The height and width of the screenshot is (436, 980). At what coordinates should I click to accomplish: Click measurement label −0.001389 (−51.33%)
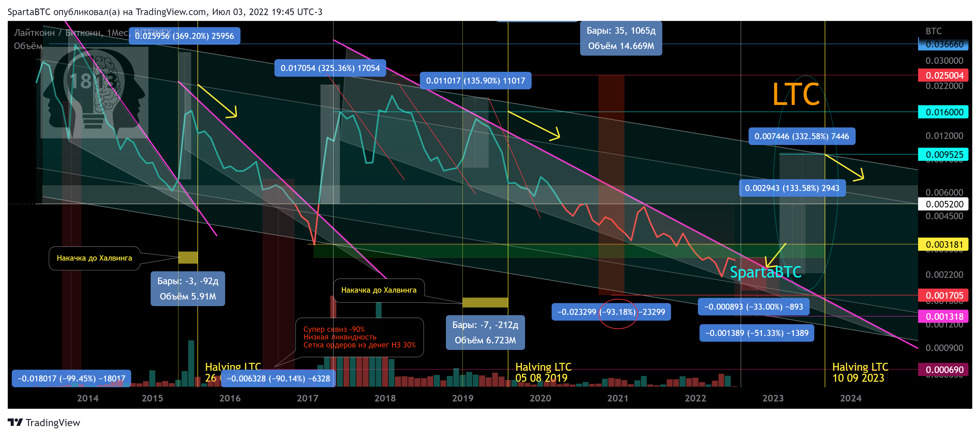click(x=757, y=333)
